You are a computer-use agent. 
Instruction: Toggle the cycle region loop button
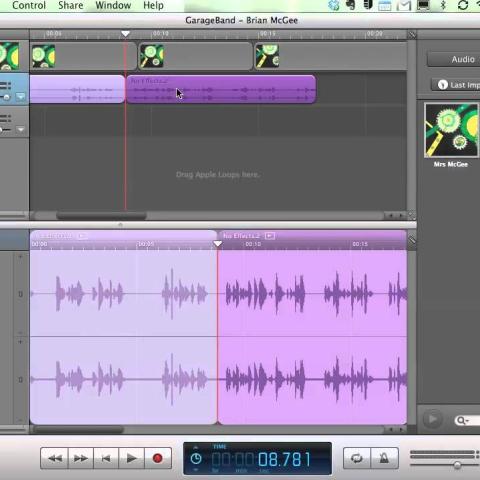click(x=357, y=459)
